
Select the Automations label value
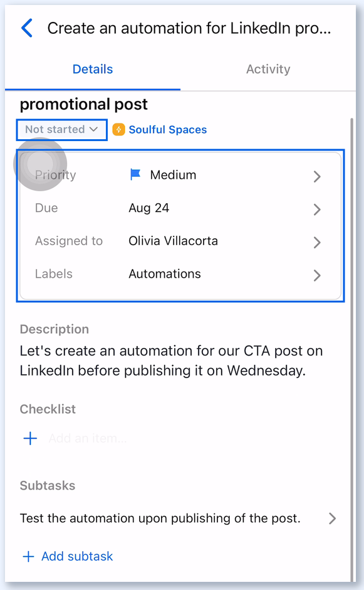tap(165, 274)
